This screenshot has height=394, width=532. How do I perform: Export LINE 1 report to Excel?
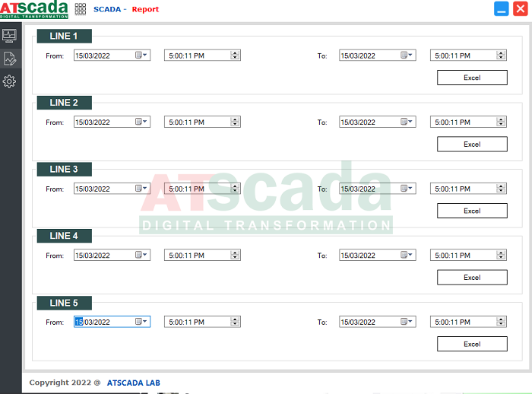(471, 78)
